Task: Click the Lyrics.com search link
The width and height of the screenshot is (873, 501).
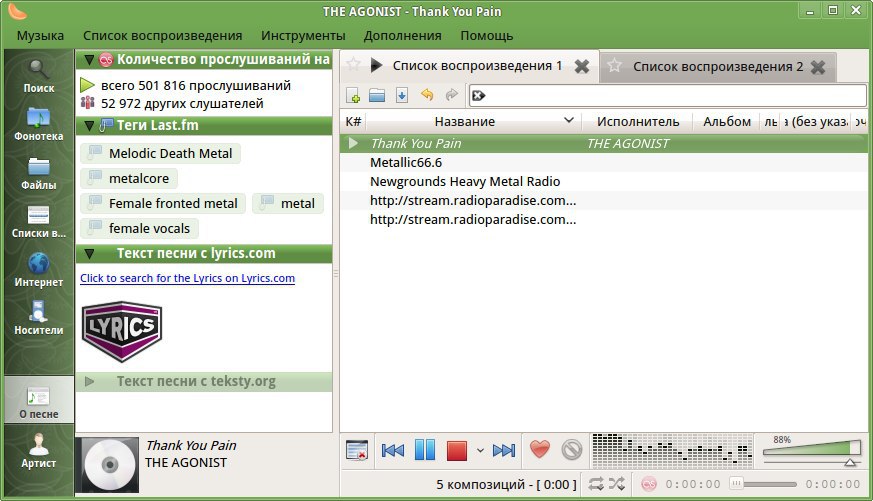Action: pos(188,278)
